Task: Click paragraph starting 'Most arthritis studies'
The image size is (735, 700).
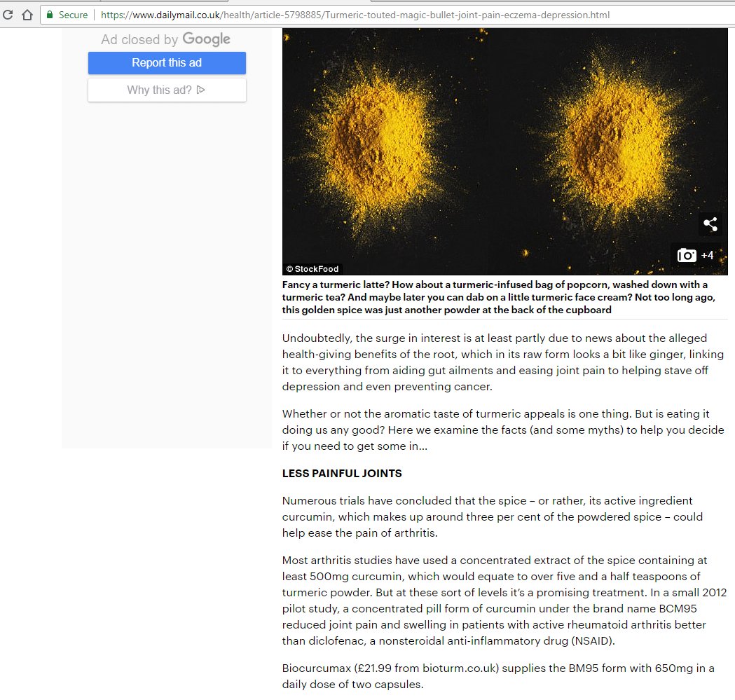Action: (504, 601)
